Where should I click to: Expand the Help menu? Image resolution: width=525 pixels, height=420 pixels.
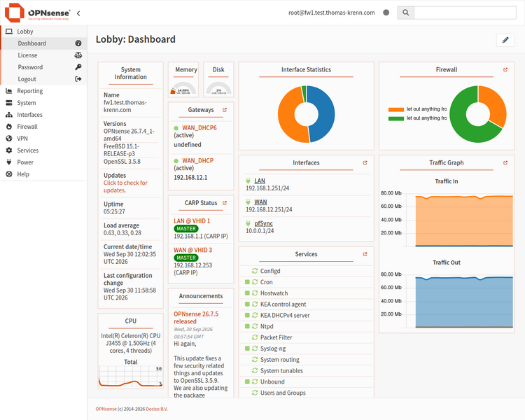point(43,174)
